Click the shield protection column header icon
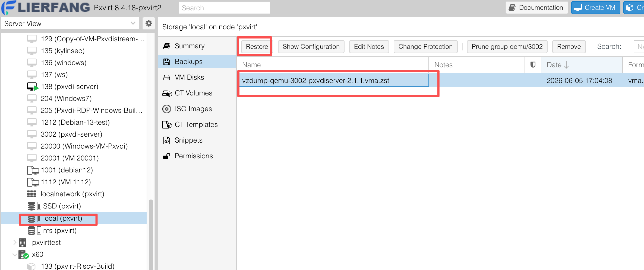The width and height of the screenshot is (644, 270). tap(533, 65)
